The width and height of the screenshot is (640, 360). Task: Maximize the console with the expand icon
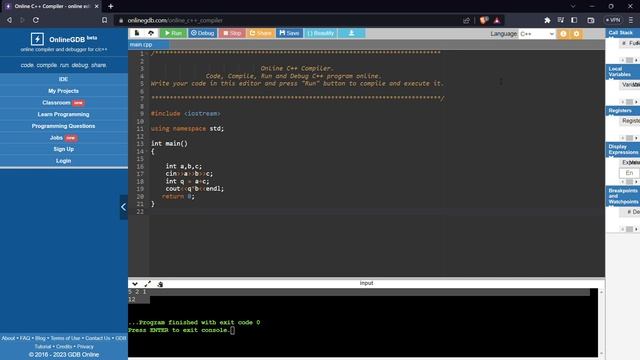coord(148,284)
